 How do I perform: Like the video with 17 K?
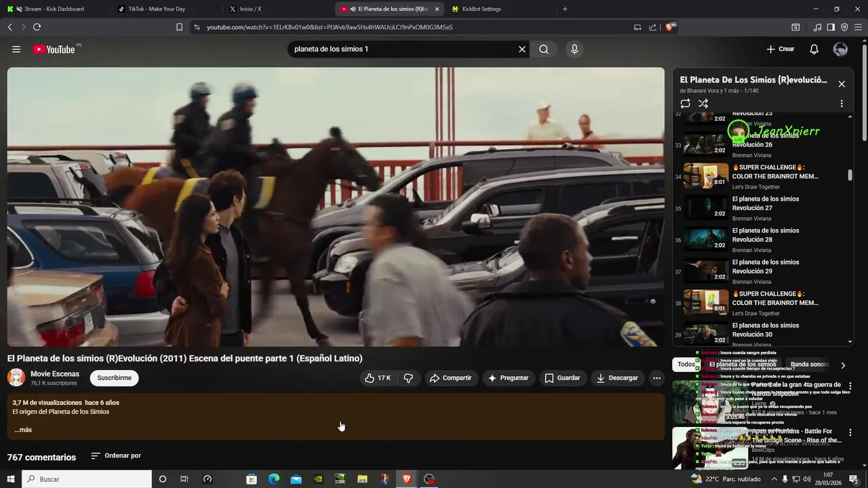(378, 378)
